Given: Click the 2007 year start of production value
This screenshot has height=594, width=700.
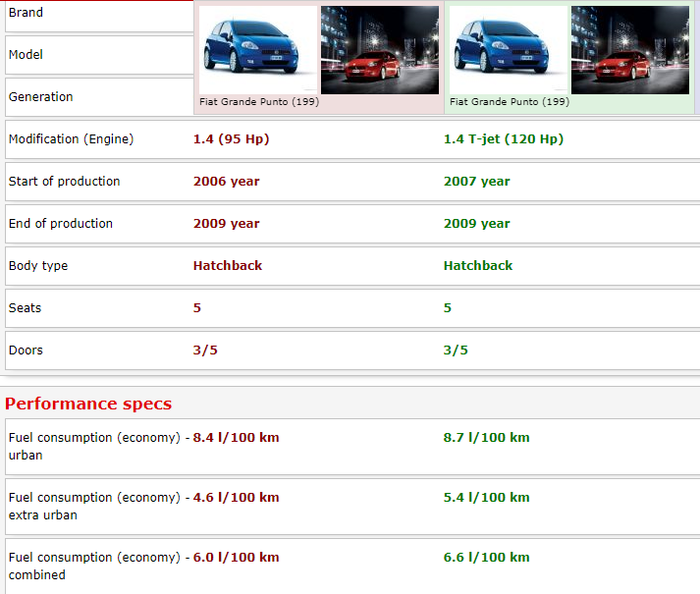Looking at the screenshot, I should [x=477, y=182].
